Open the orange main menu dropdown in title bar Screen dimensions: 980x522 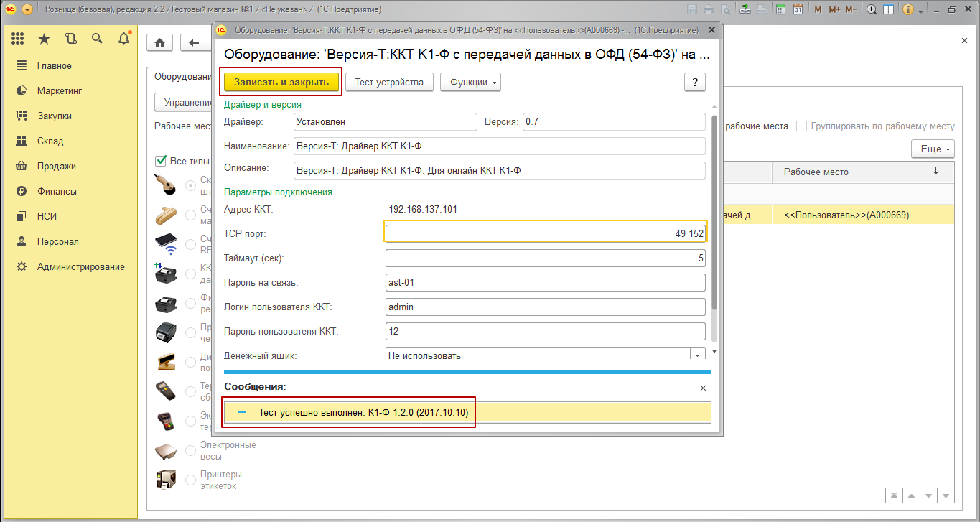click(x=27, y=10)
